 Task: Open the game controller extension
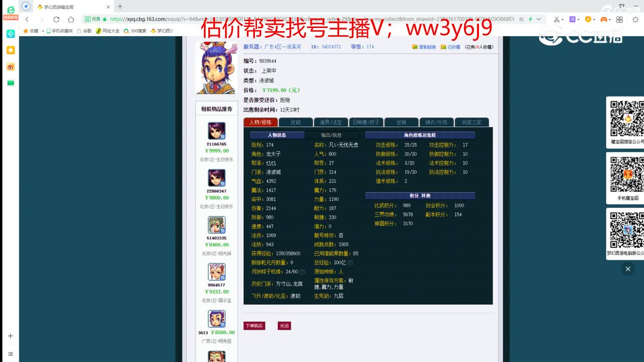click(604, 19)
